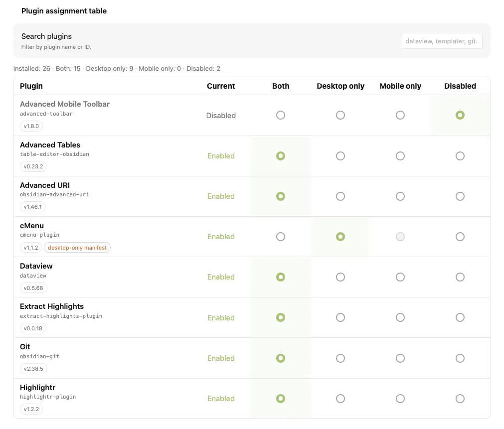The image size is (504, 429).
Task: Select Both radio for Highlightr
Action: pyautogui.click(x=281, y=399)
